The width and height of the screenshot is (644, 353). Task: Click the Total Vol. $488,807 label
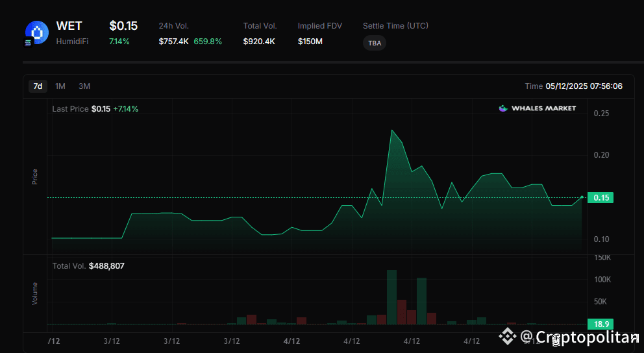pyautogui.click(x=88, y=265)
